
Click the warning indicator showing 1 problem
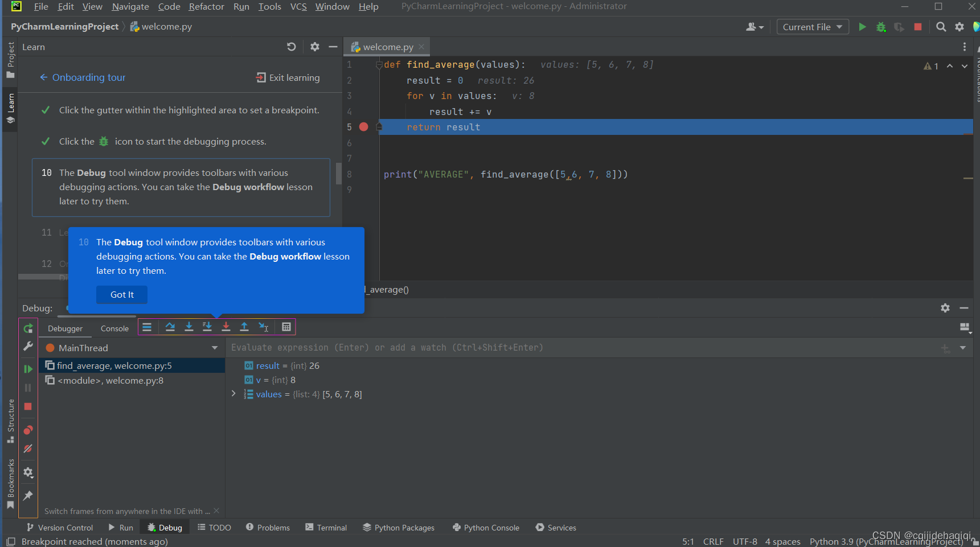pyautogui.click(x=931, y=66)
